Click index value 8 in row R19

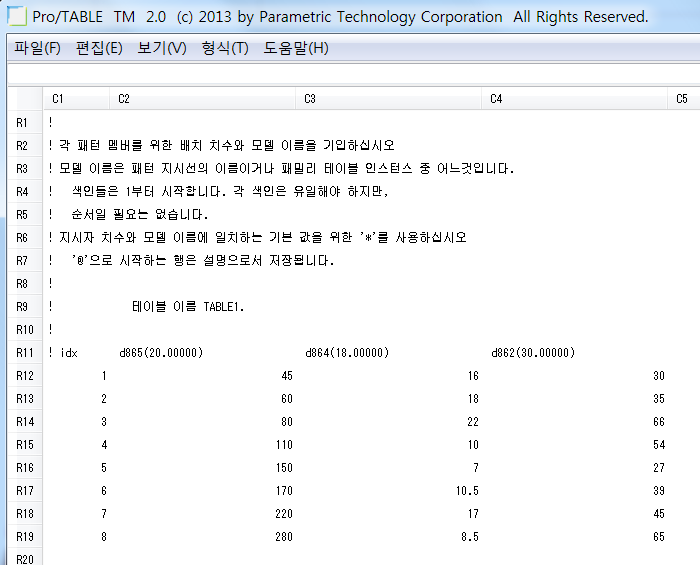click(x=104, y=537)
